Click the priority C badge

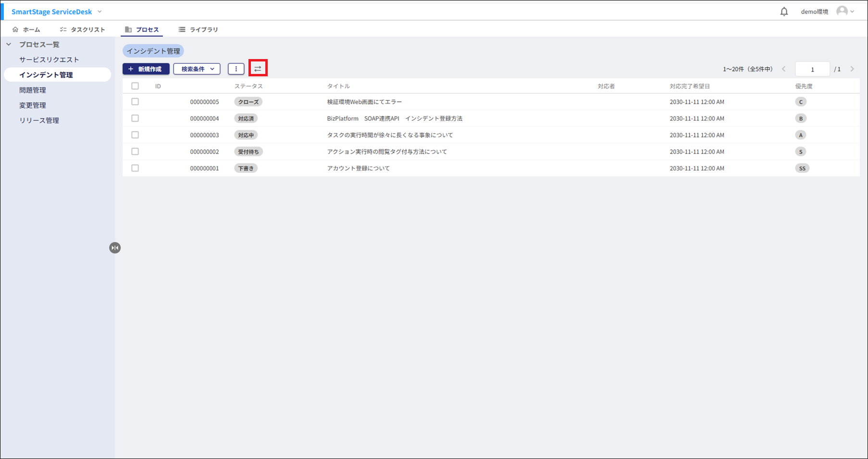(x=801, y=102)
